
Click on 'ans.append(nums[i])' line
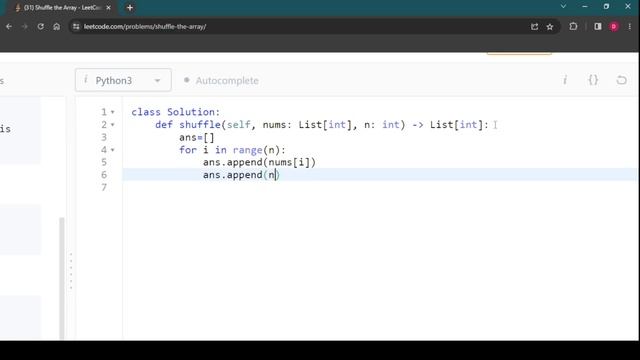[260, 162]
